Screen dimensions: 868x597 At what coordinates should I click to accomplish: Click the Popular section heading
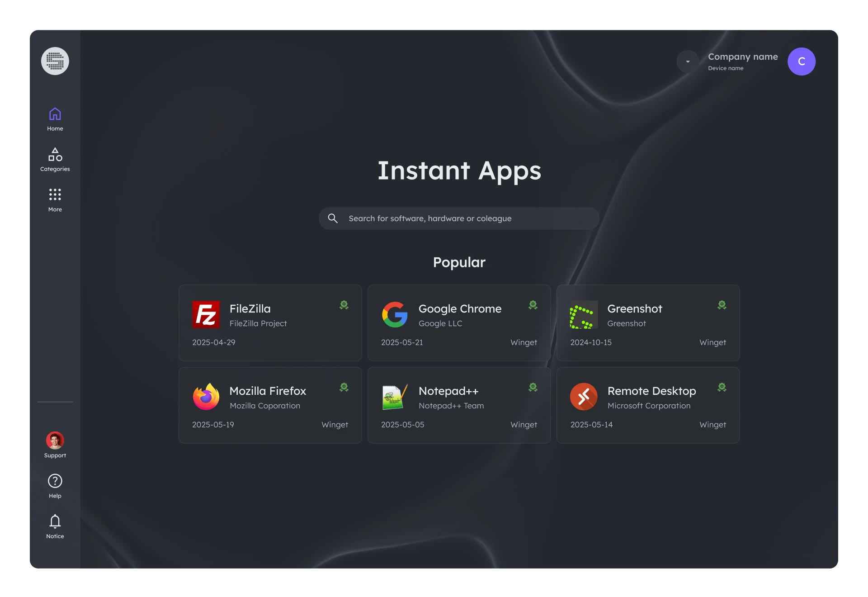click(459, 262)
